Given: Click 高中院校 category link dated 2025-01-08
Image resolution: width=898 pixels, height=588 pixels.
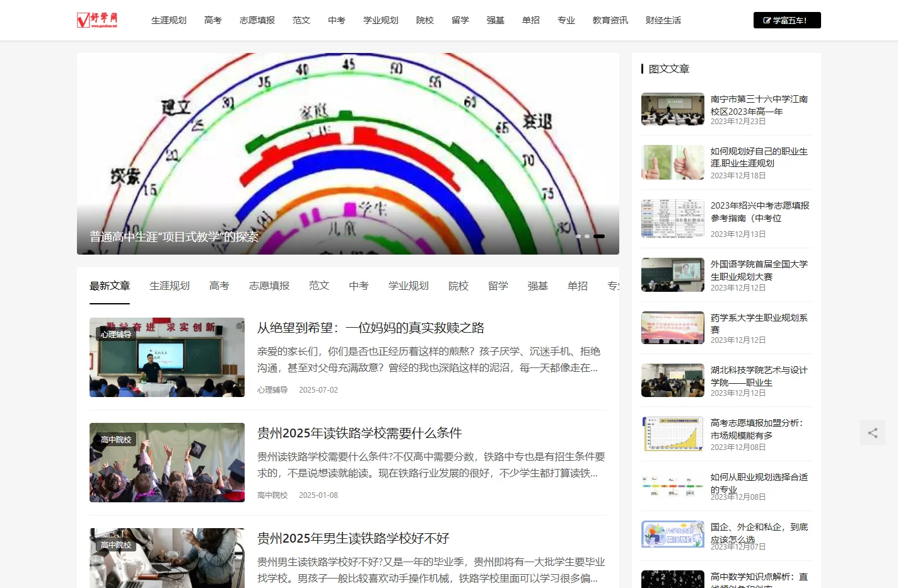Looking at the screenshot, I should click(272, 495).
